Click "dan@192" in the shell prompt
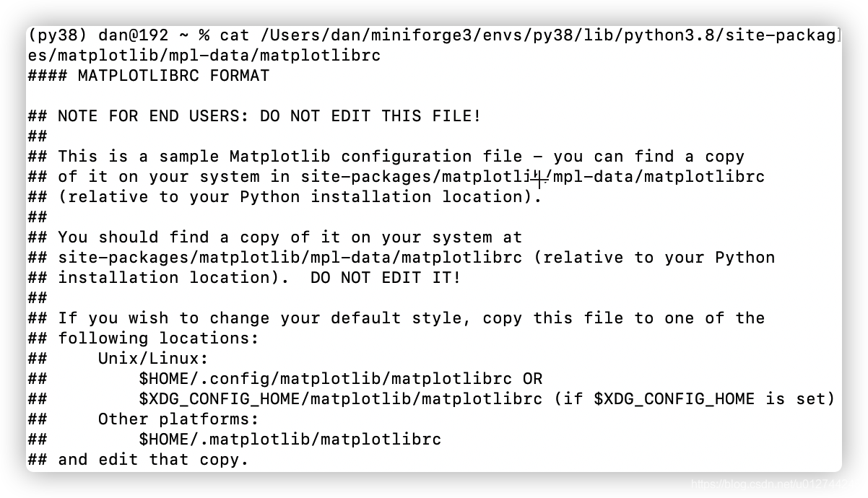The height and width of the screenshot is (498, 868). point(133,35)
